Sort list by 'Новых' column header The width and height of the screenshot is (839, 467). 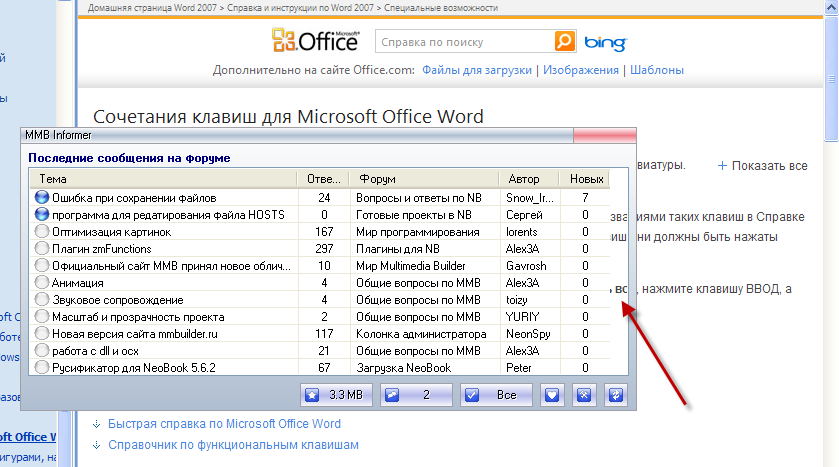(x=585, y=179)
